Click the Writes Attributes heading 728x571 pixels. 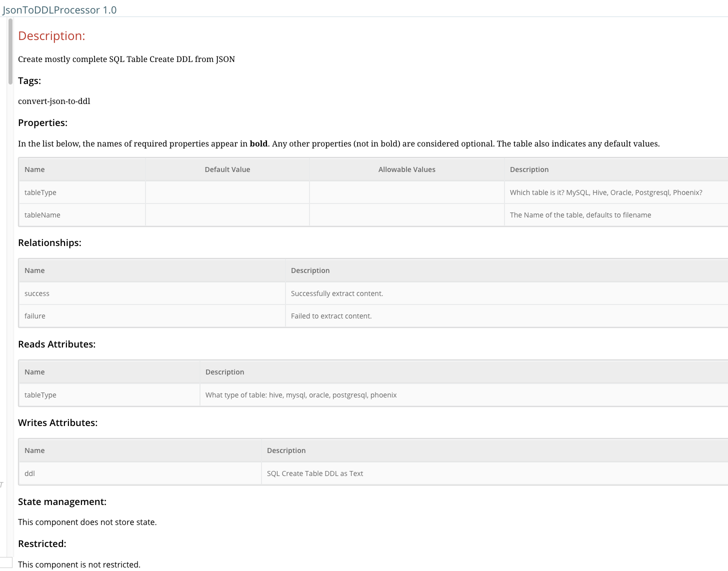coord(57,422)
